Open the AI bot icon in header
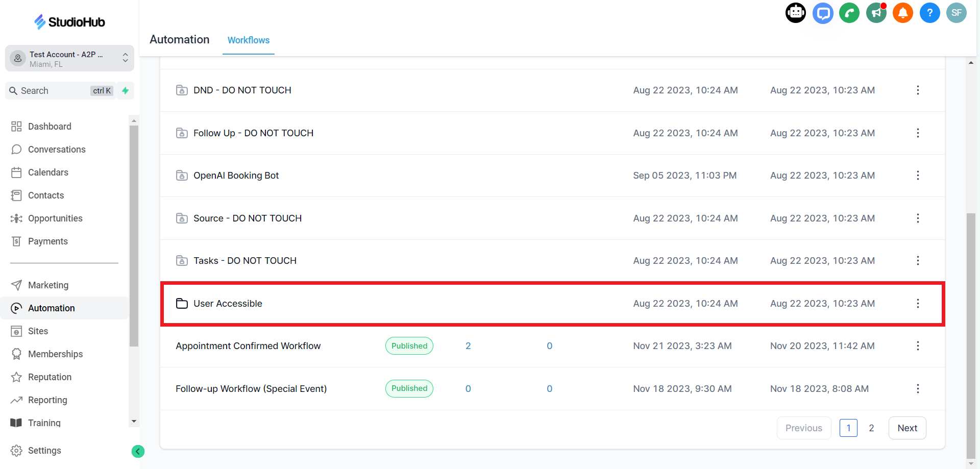The height and width of the screenshot is (469, 980). [x=795, y=13]
